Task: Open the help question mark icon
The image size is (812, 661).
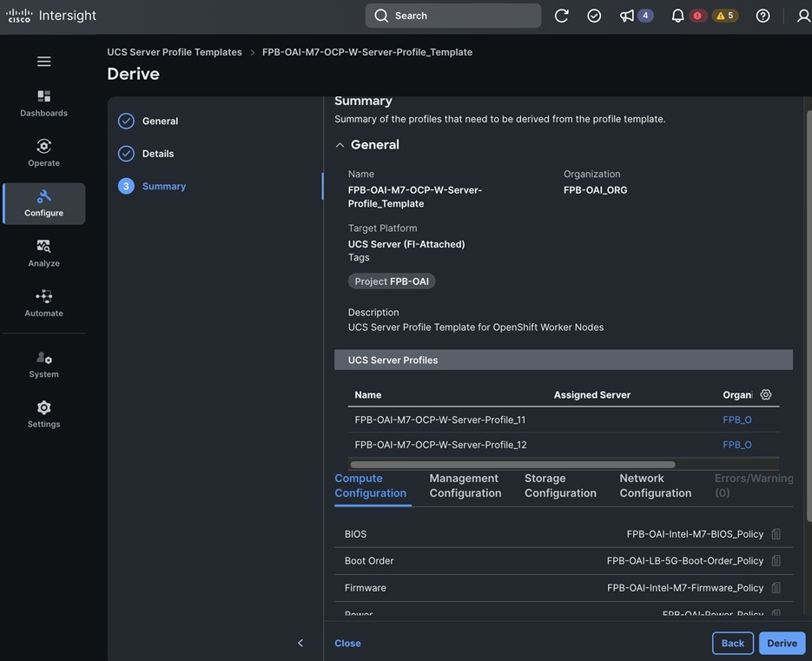Action: coord(762,16)
